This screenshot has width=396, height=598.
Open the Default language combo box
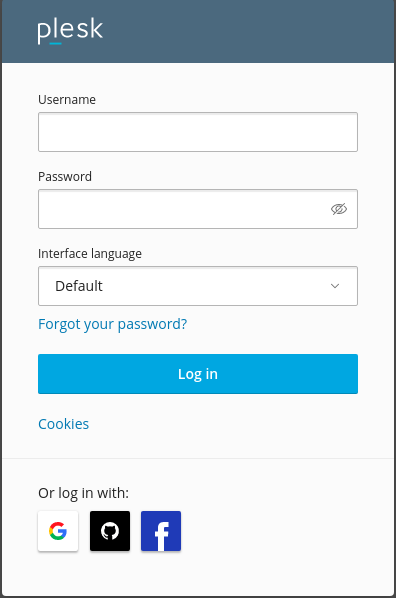(x=198, y=286)
